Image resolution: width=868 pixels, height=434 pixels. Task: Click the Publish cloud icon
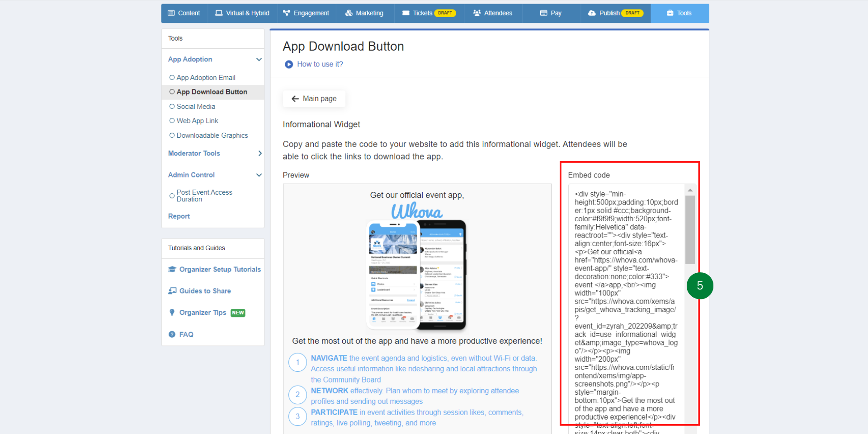pos(592,13)
